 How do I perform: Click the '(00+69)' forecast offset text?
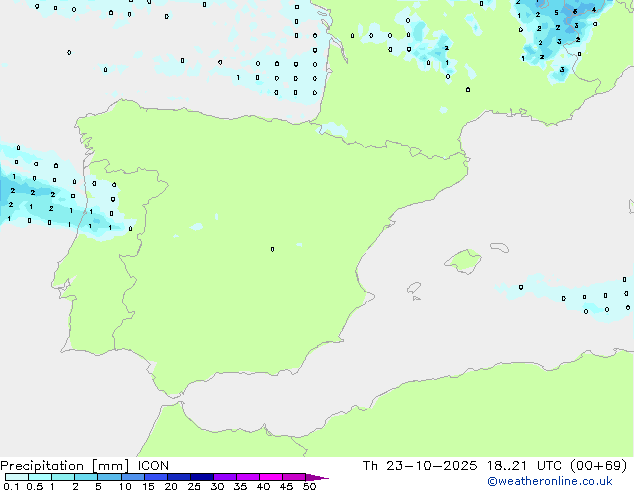[x=599, y=466]
